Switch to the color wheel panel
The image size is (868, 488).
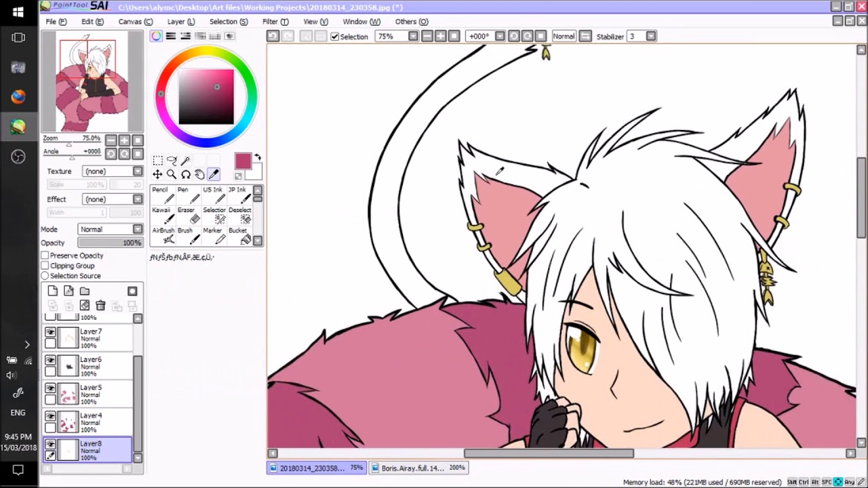[x=157, y=36]
